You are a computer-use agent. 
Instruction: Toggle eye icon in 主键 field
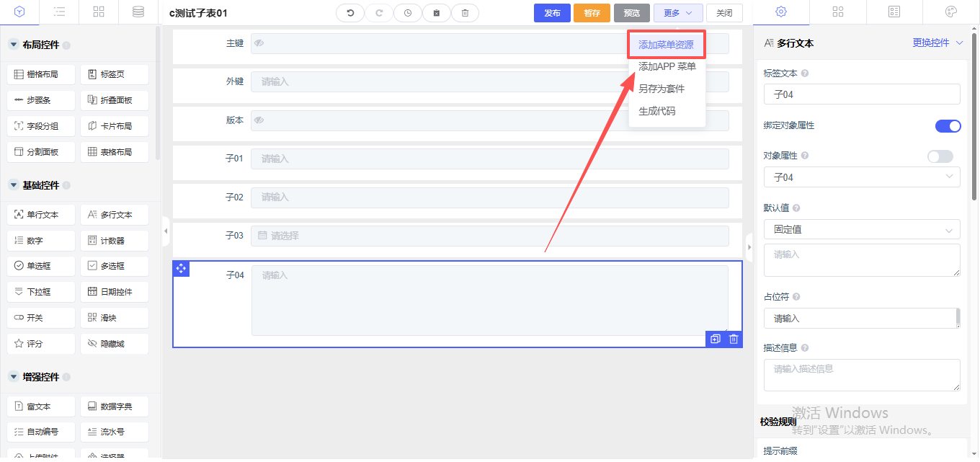pos(259,43)
